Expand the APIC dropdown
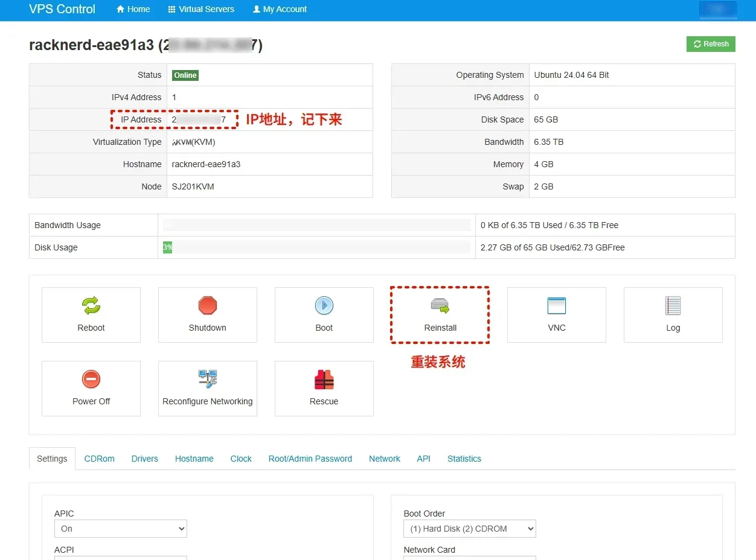The height and width of the screenshot is (560, 756). 121,529
